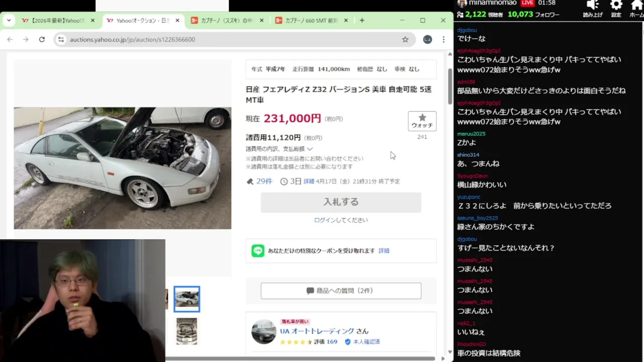Click the seller's avatar picture
The image size is (644, 362).
pos(264,332)
